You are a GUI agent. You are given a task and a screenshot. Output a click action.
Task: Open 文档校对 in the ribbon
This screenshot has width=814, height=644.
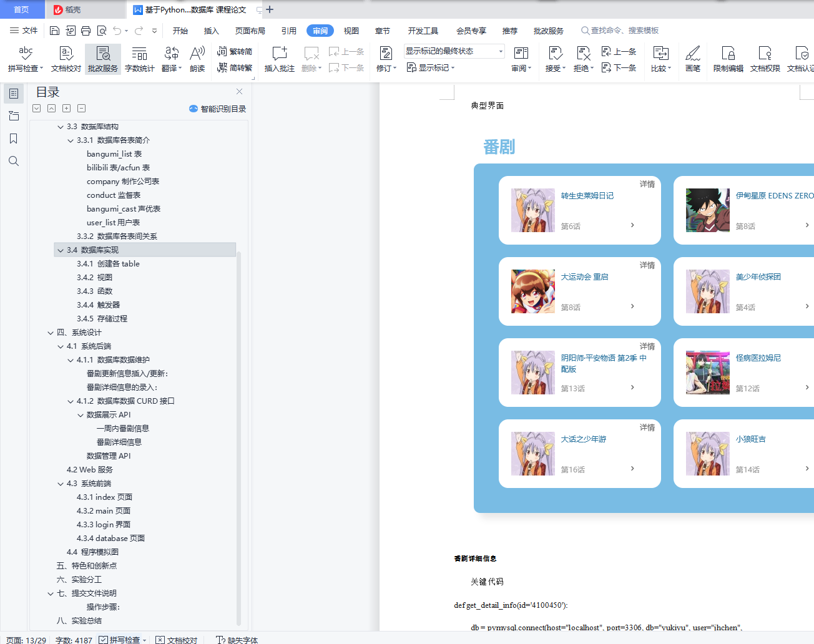pyautogui.click(x=66, y=59)
